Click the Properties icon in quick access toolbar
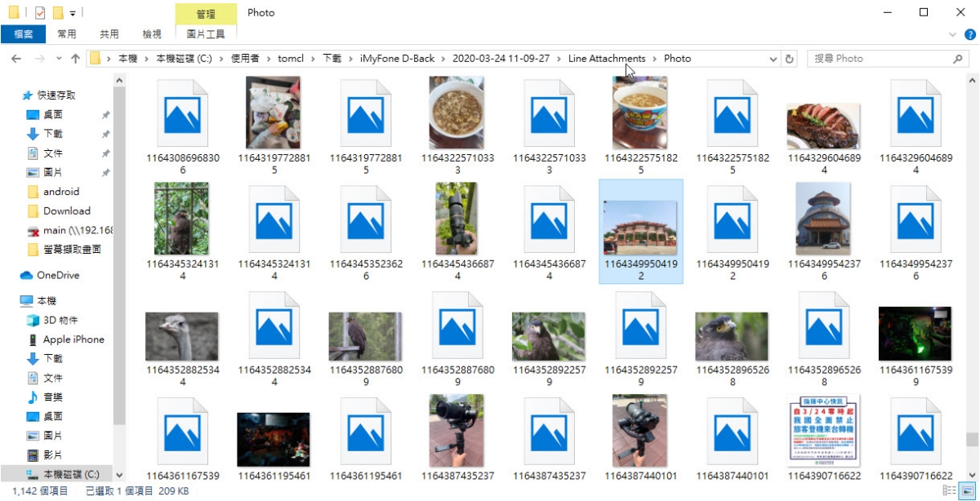Image resolution: width=980 pixels, height=501 pixels. [x=39, y=12]
